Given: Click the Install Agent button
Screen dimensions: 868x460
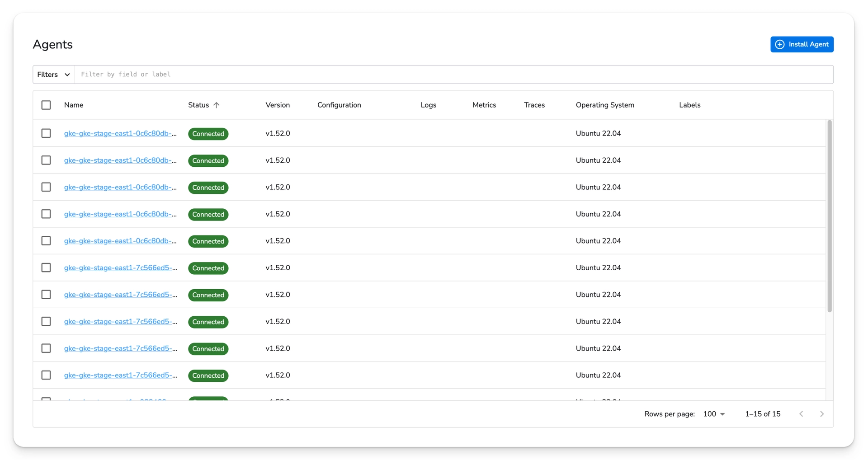Looking at the screenshot, I should click(802, 44).
